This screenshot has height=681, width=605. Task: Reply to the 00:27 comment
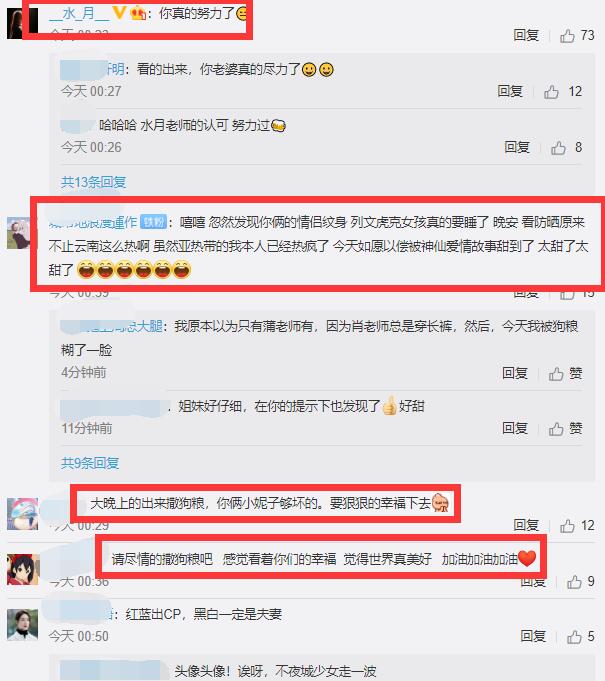point(510,91)
